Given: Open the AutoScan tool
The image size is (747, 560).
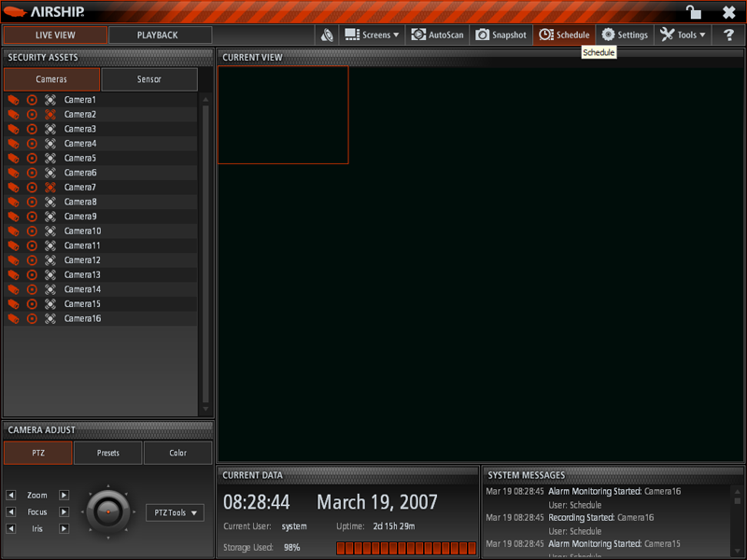Looking at the screenshot, I should click(x=436, y=35).
